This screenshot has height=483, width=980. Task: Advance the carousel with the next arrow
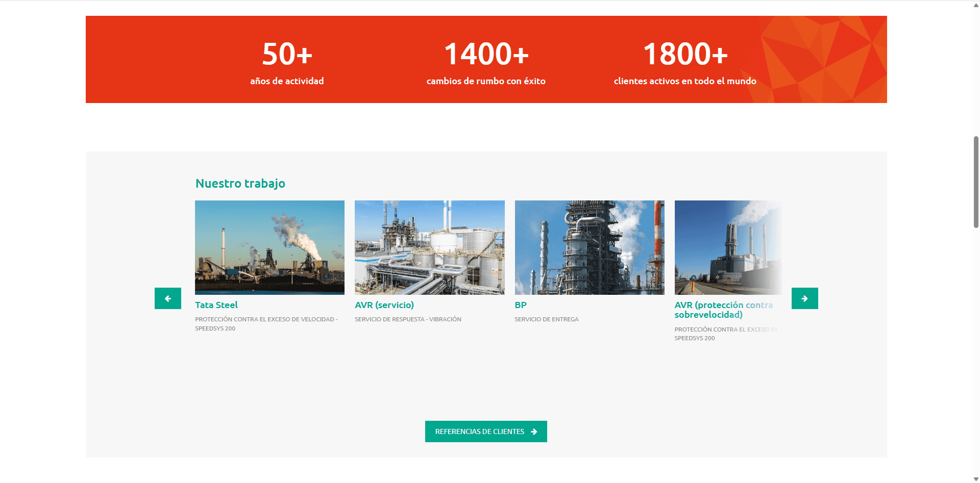coord(804,298)
